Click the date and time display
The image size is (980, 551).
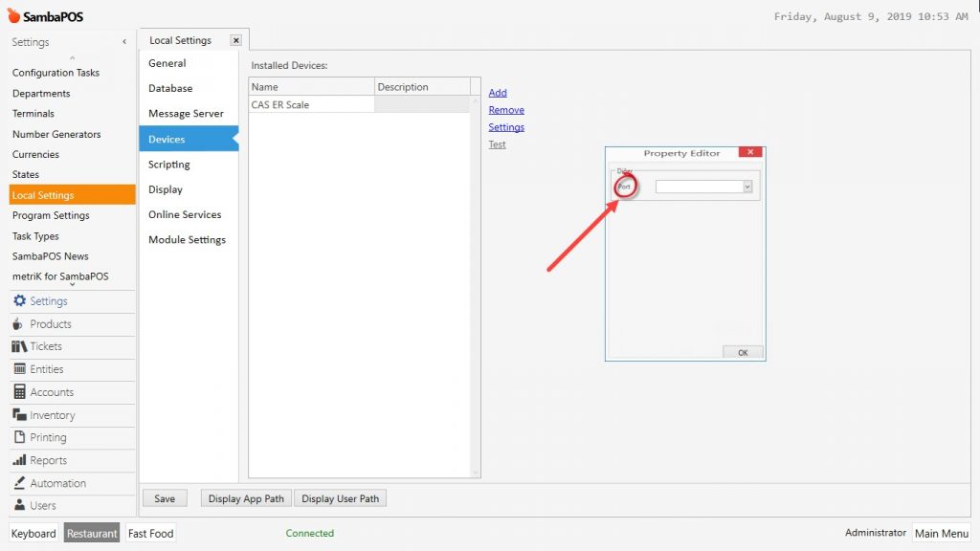[x=871, y=17]
